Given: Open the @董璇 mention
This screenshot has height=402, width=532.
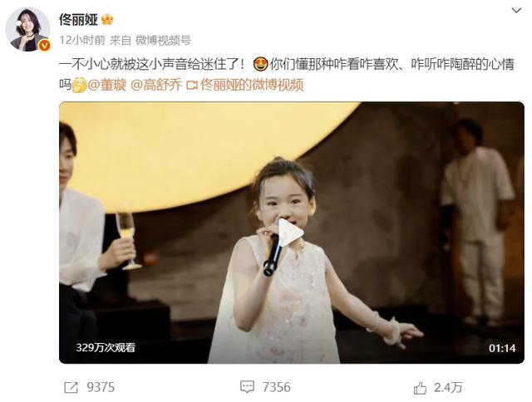Looking at the screenshot, I should (107, 85).
